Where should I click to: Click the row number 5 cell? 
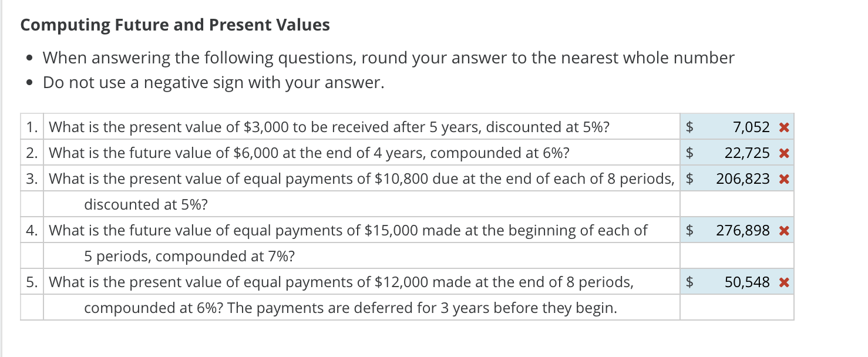pyautogui.click(x=31, y=282)
